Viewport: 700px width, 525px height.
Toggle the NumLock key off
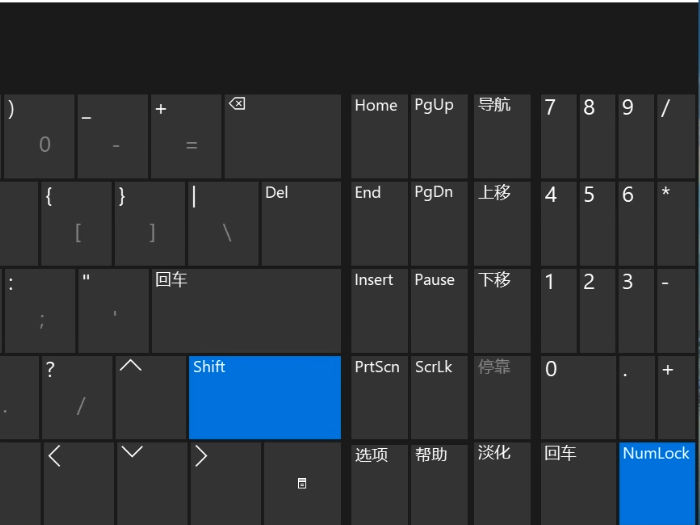pos(656,482)
